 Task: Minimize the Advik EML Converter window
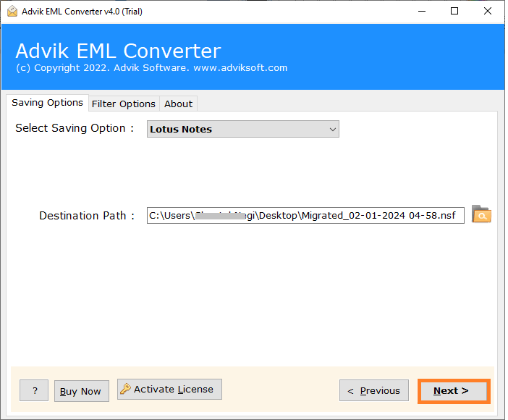click(422, 12)
